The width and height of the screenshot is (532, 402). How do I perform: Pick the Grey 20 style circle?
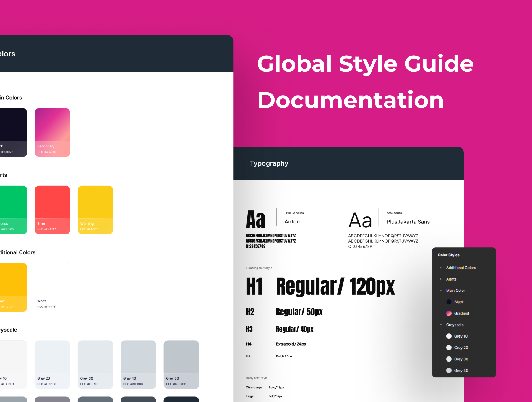pyautogui.click(x=449, y=348)
